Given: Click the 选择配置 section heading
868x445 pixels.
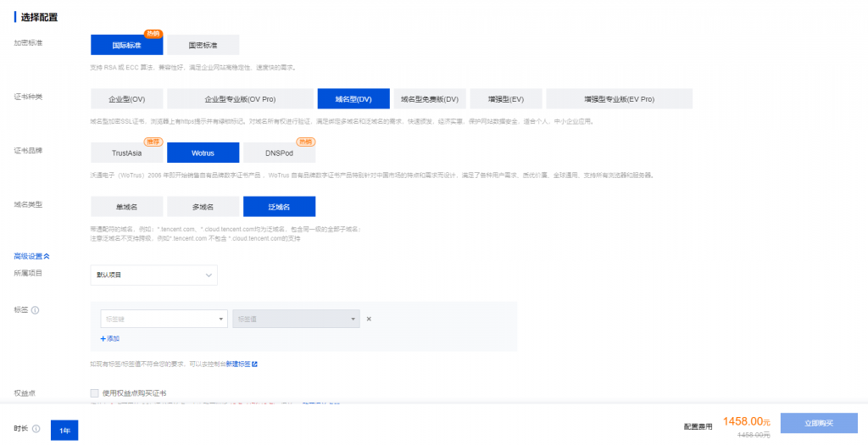Looking at the screenshot, I should pyautogui.click(x=39, y=17).
